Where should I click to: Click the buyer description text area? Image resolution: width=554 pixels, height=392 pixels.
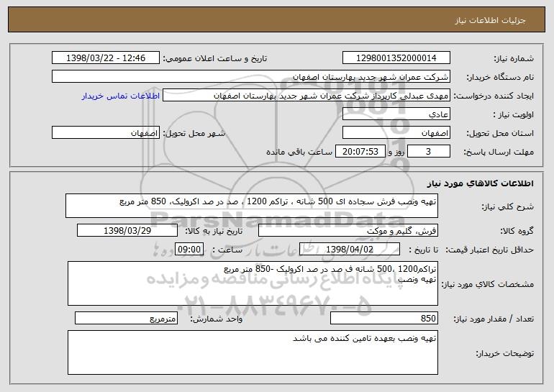click(x=253, y=352)
